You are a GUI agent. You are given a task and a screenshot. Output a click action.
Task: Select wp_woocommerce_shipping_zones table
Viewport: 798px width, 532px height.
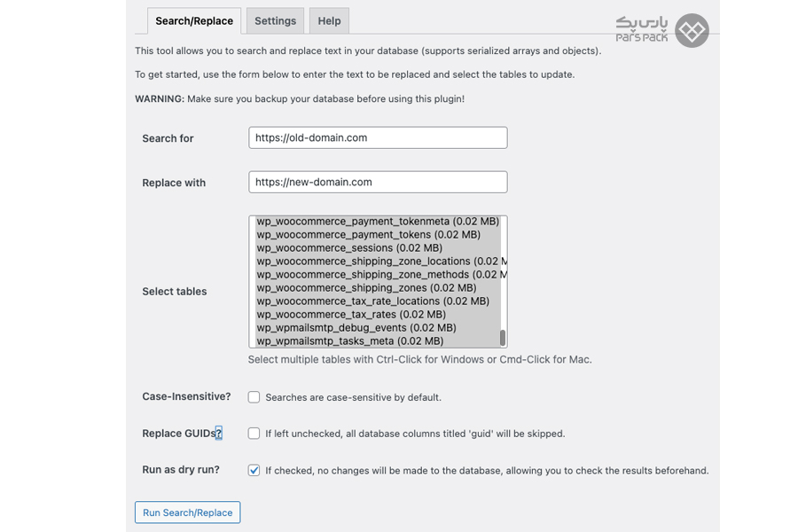[x=378, y=287]
